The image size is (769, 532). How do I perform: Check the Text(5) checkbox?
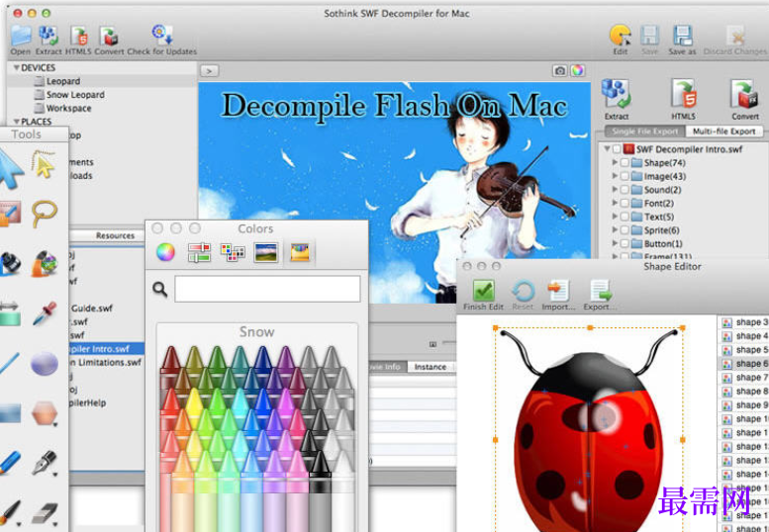[625, 217]
